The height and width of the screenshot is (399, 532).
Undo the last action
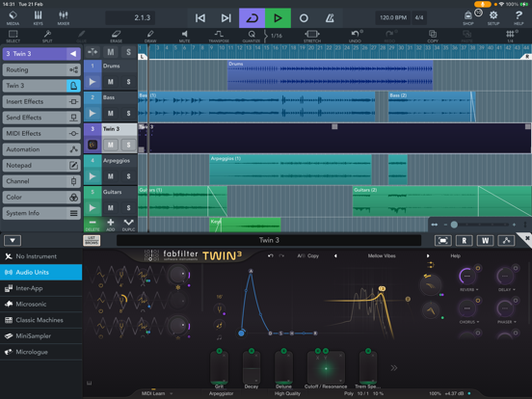(x=356, y=36)
